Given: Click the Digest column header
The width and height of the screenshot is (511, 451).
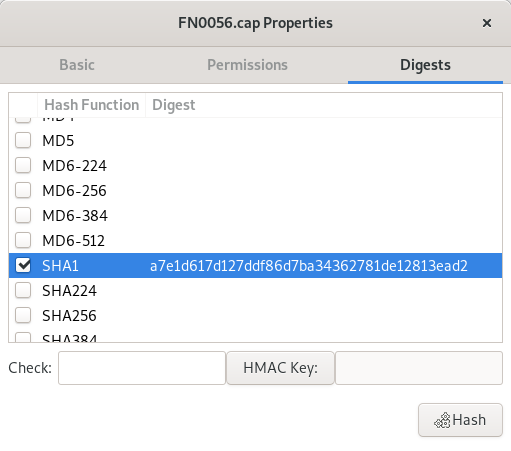Looking at the screenshot, I should pos(174,105).
